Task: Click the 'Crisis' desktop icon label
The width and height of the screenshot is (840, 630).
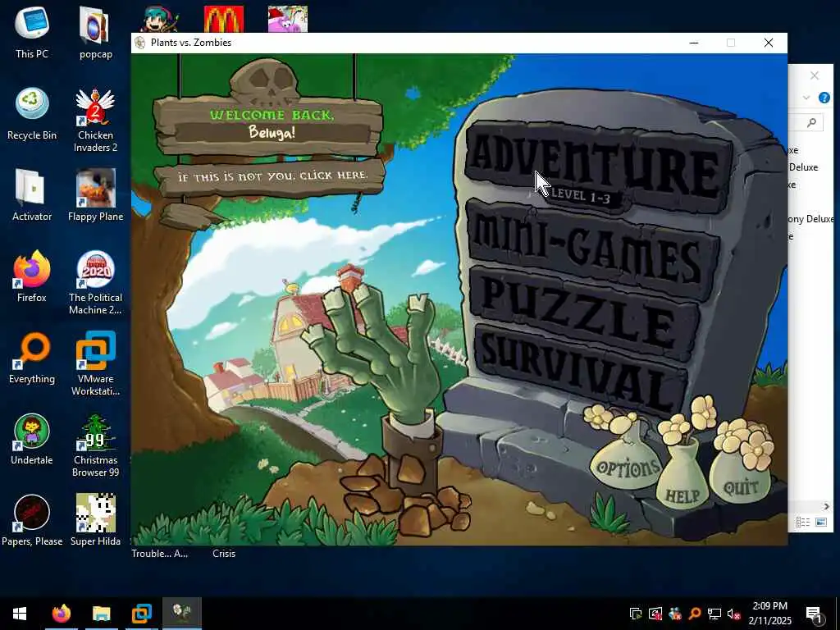Action: tap(224, 554)
